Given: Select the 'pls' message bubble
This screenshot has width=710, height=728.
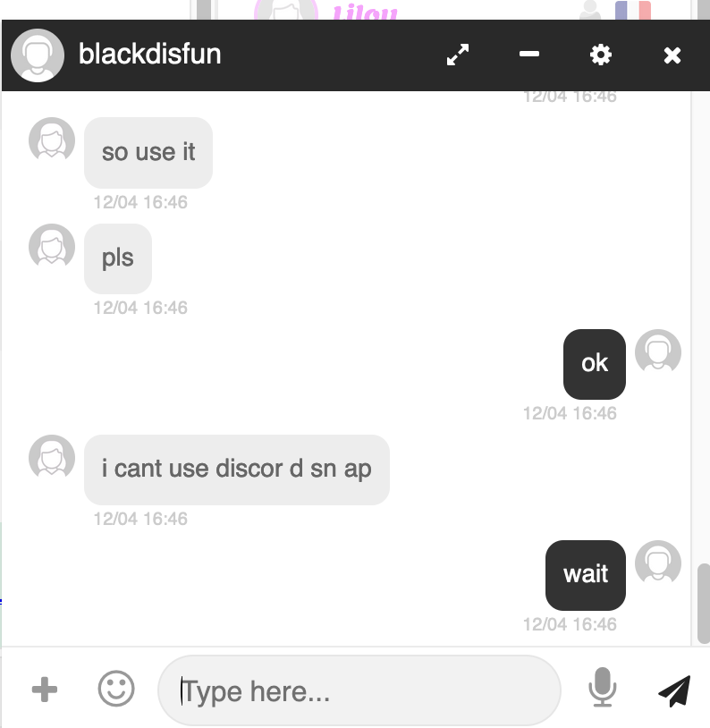Looking at the screenshot, I should click(118, 258).
